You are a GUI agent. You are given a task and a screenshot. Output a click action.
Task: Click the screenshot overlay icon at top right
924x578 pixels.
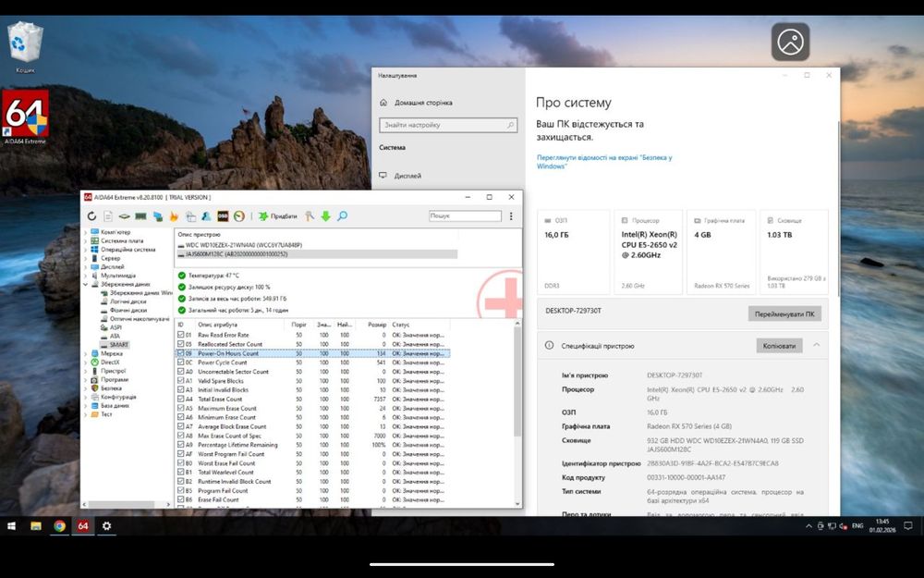tap(790, 42)
